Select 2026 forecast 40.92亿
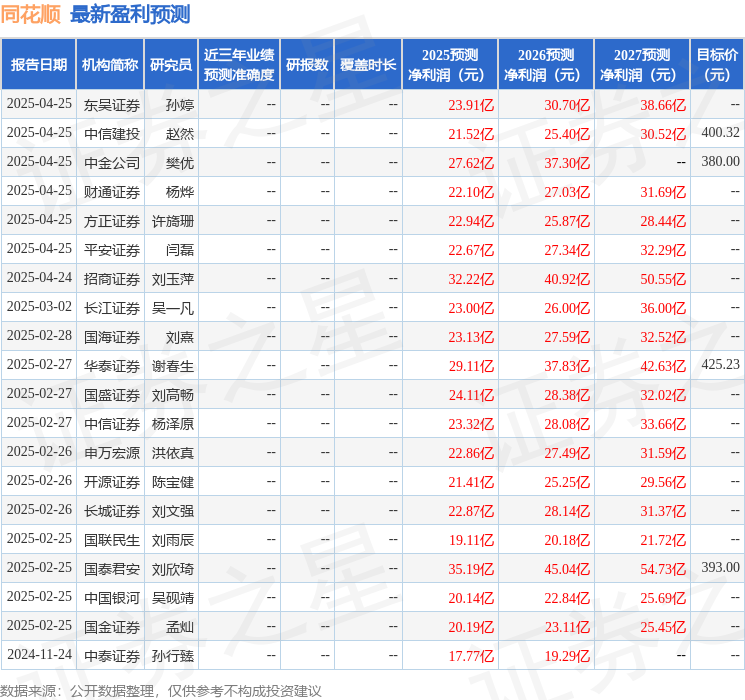 click(567, 279)
